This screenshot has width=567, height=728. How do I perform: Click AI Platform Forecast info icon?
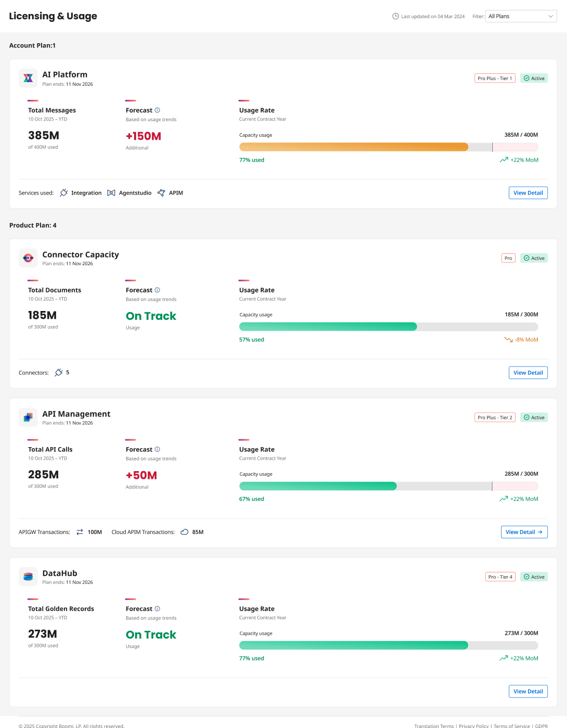coord(157,110)
